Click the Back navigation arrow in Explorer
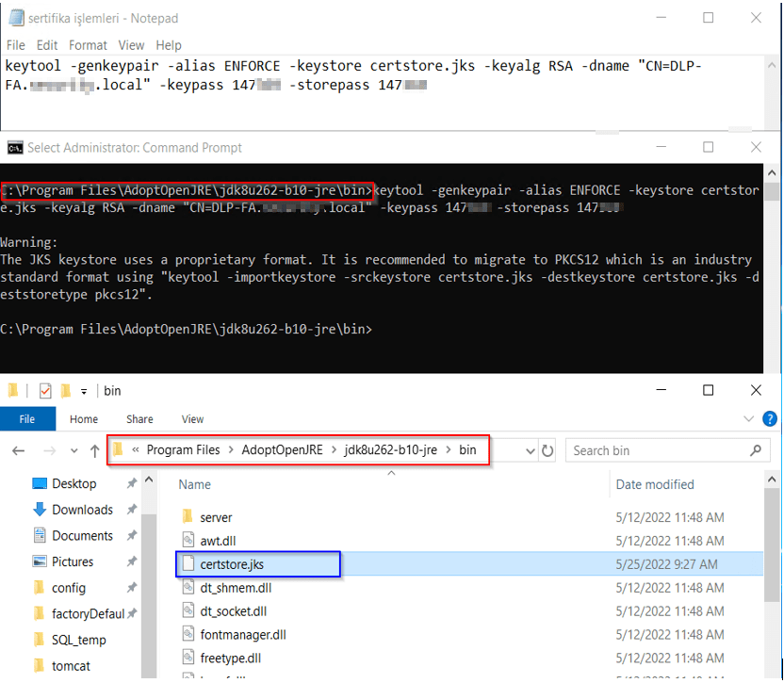Screen dimensions: 784x683 (19, 451)
